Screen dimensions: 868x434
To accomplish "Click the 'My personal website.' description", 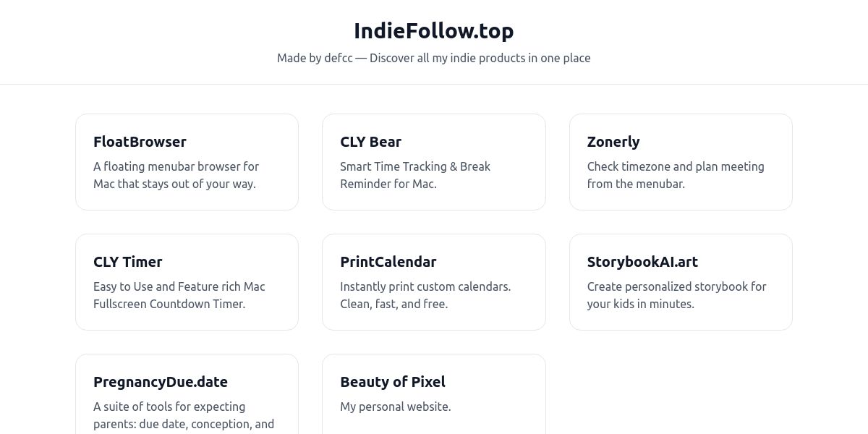I will (396, 407).
